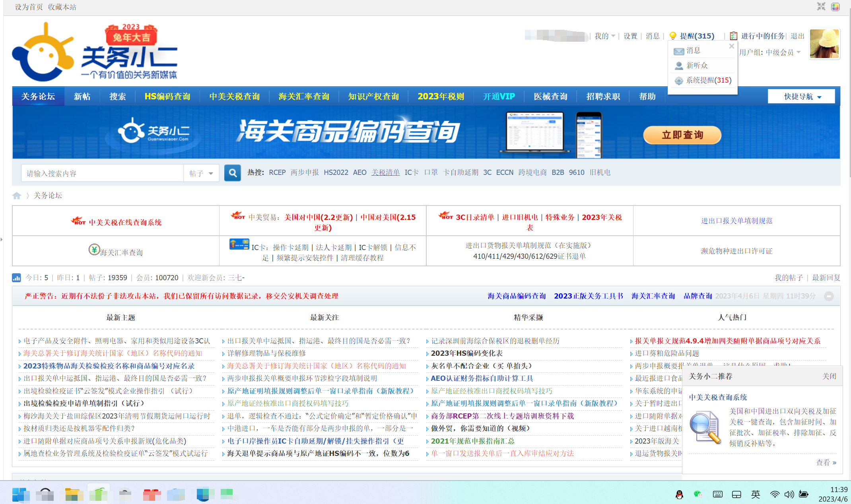Screen dimensions: 851x504
Task: Click the search input field
Action: [x=103, y=173]
